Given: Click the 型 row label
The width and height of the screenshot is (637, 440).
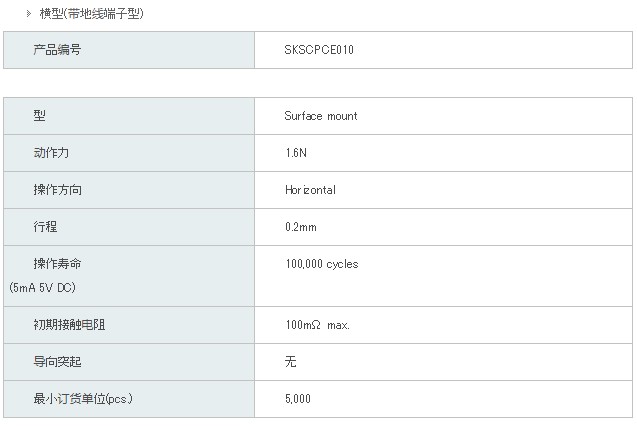Looking at the screenshot, I should tap(39, 116).
